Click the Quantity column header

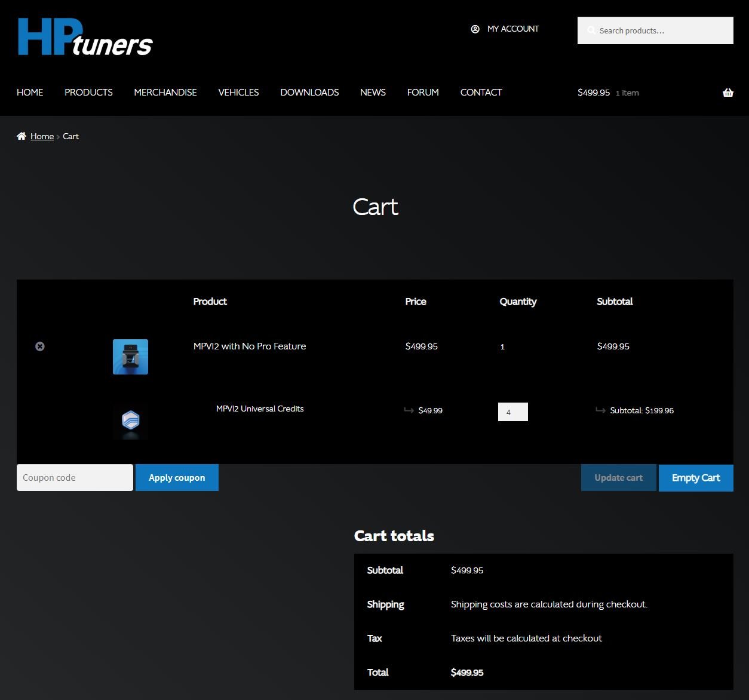click(518, 302)
